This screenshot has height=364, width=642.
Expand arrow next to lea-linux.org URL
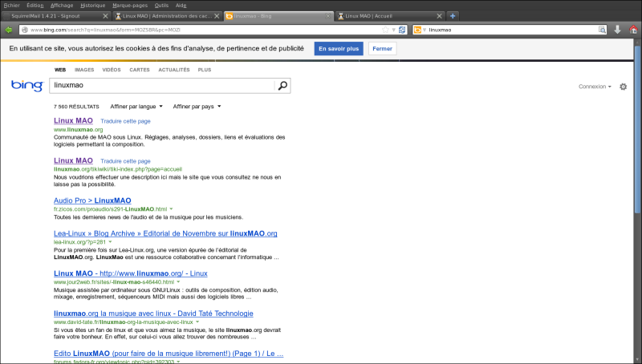click(110, 241)
